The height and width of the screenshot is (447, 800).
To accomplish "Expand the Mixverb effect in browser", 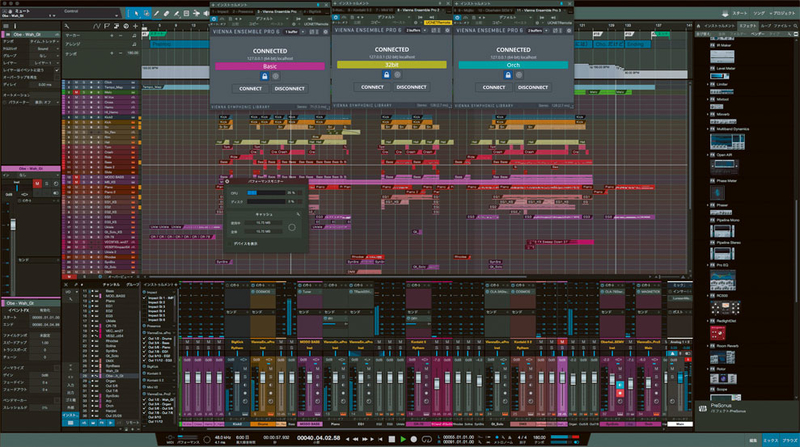I will pos(708,114).
